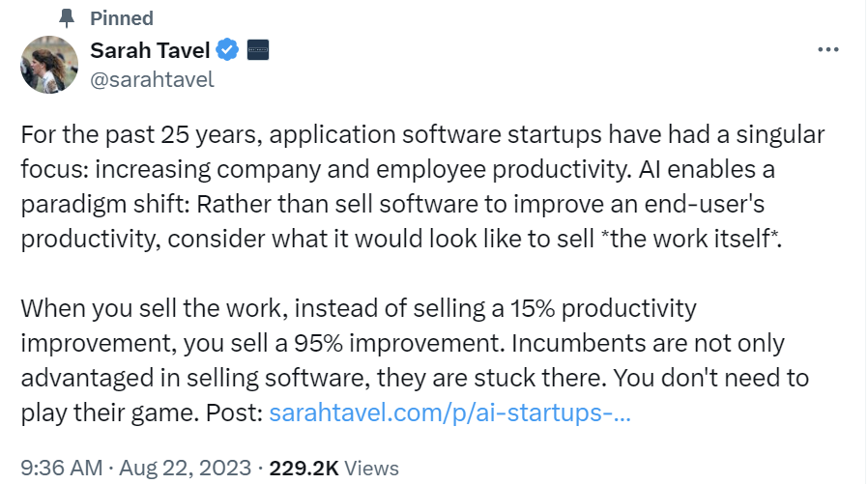The height and width of the screenshot is (484, 868).
Task: Click the pin icon above the tweet
Action: coord(66,17)
